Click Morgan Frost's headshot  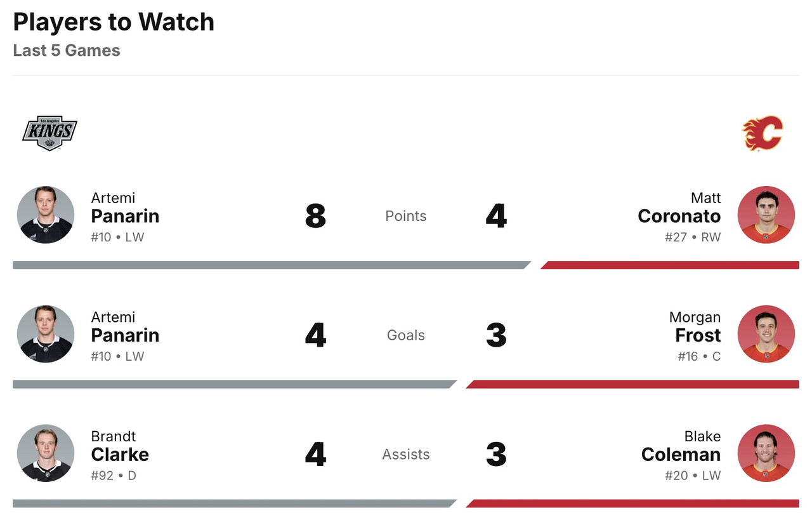coord(766,334)
